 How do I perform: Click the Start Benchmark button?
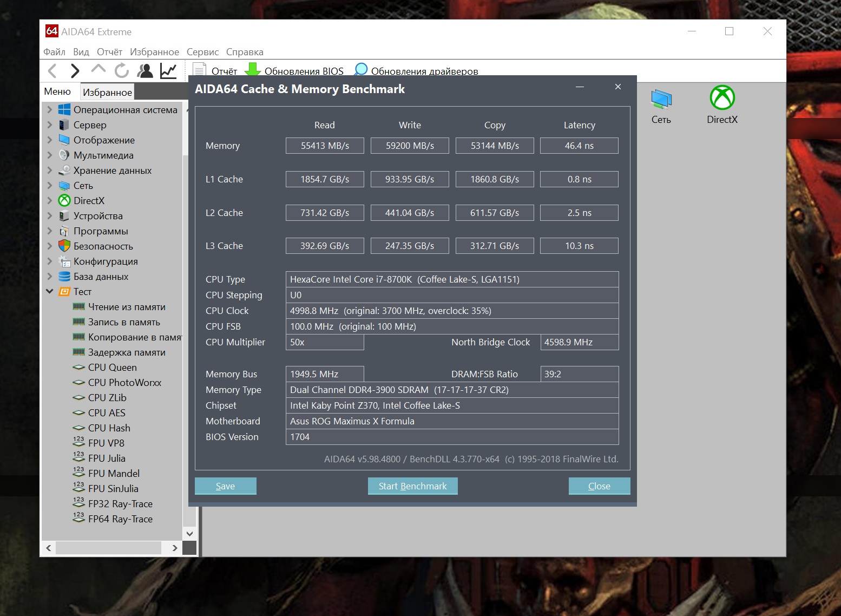pos(413,486)
